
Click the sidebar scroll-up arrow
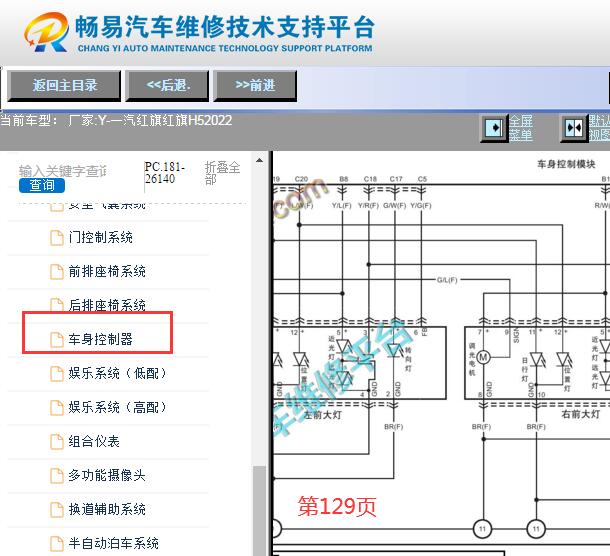point(259,160)
